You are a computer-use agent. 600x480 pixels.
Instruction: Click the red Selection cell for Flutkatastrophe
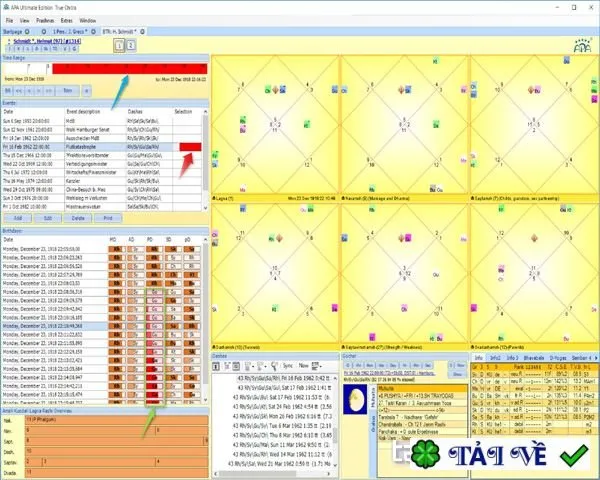(190, 147)
